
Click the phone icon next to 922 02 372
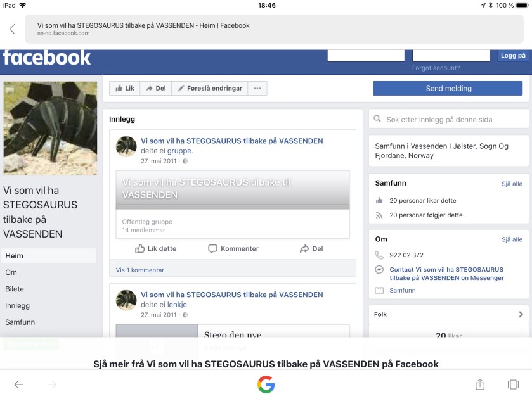click(379, 255)
